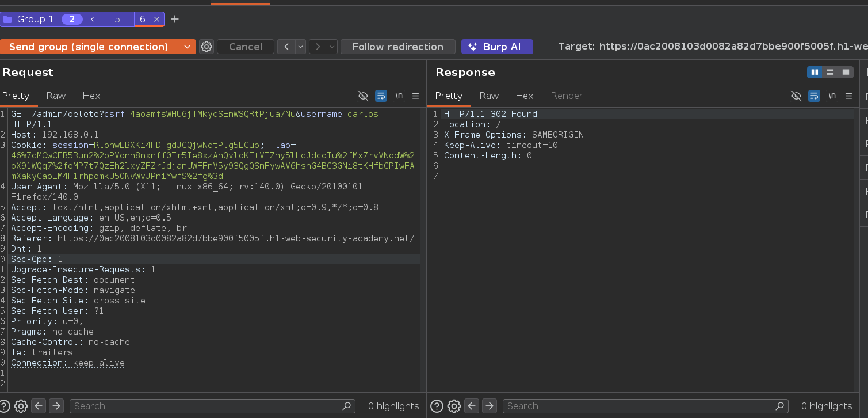Click Follow redirection button

[398, 47]
